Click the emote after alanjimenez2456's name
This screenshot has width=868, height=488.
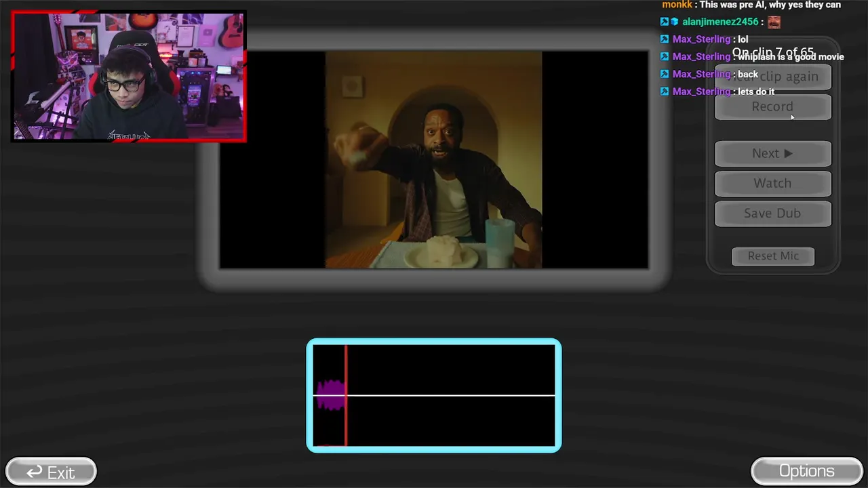coord(774,22)
